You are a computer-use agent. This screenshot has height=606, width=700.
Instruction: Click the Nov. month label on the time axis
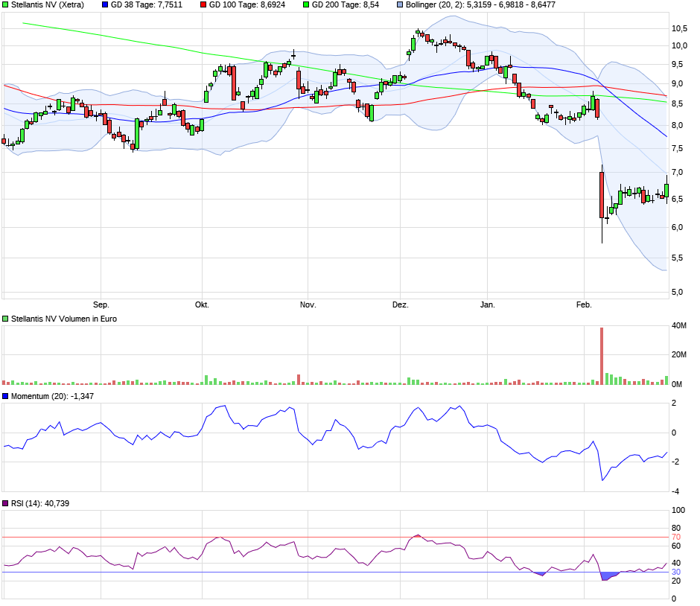click(308, 304)
